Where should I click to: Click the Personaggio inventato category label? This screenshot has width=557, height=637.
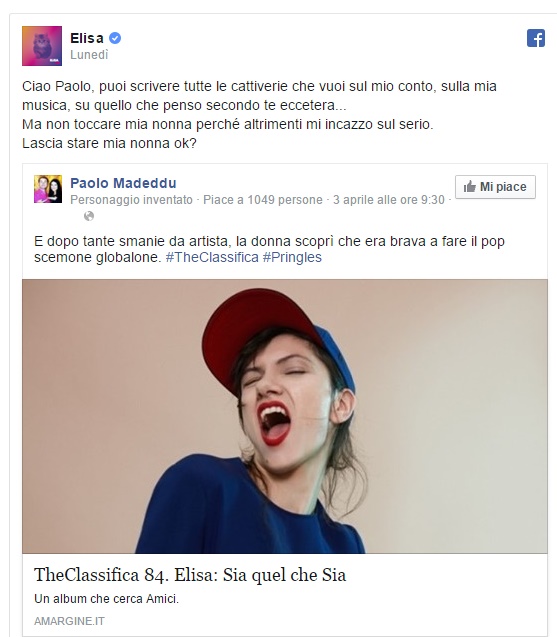pyautogui.click(x=131, y=200)
